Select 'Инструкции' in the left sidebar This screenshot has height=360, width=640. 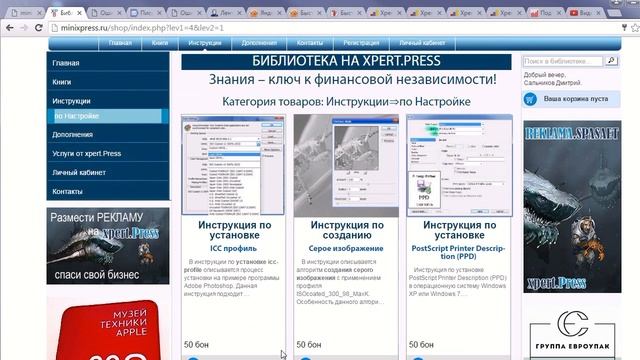108,101
